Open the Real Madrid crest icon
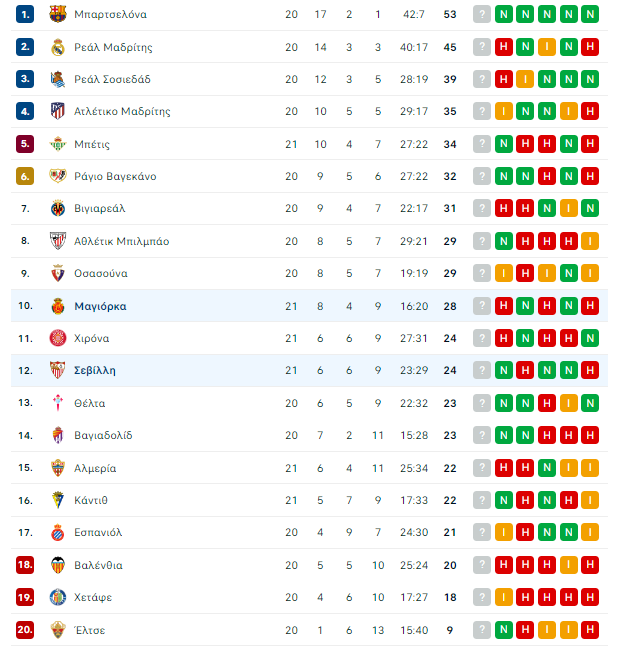Image resolution: width=617 pixels, height=649 pixels. tap(58, 47)
